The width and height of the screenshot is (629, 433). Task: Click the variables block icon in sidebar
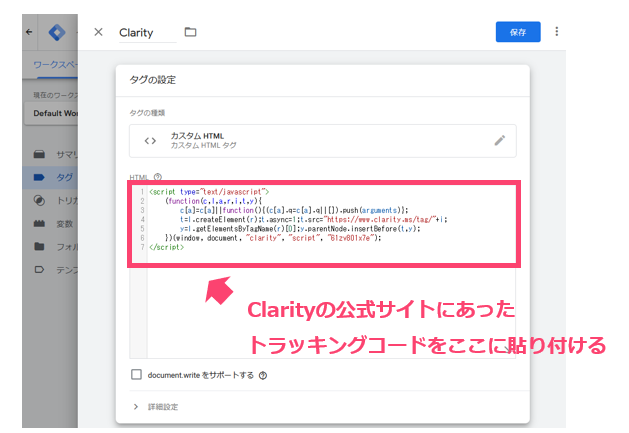[39, 224]
